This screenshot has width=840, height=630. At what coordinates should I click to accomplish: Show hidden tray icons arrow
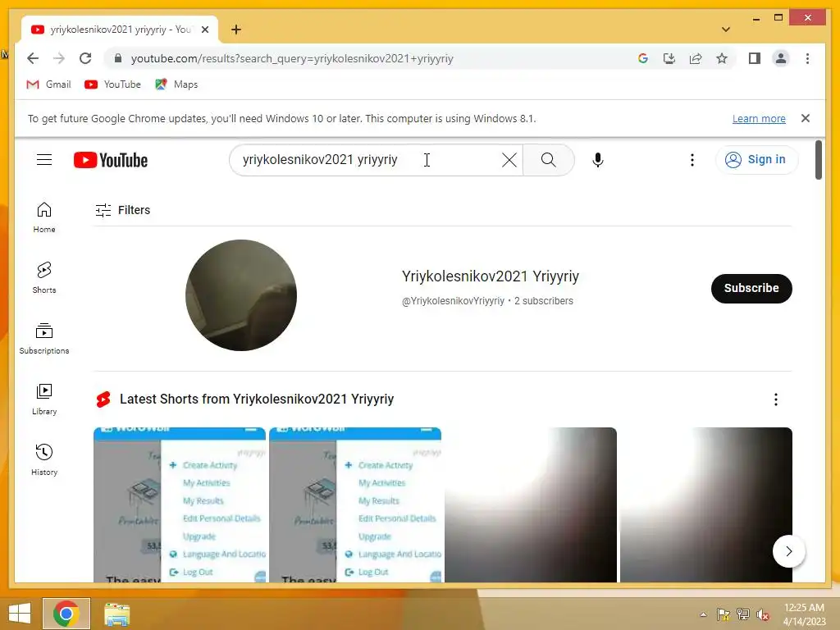(703, 614)
